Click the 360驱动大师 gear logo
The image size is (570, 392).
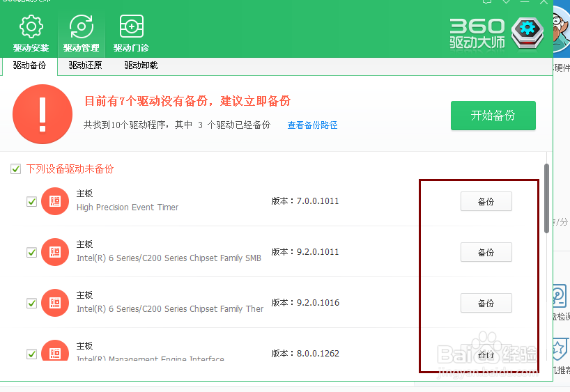(527, 32)
